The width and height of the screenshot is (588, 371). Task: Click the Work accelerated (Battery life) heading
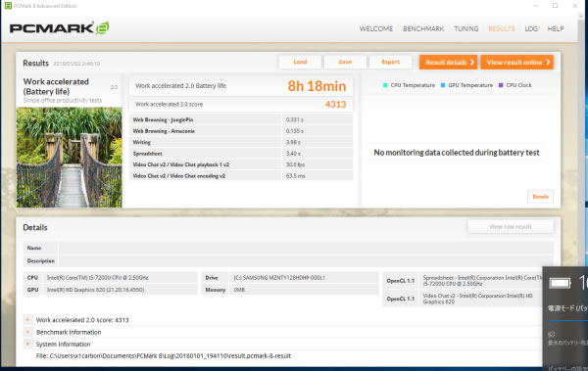[x=56, y=86]
